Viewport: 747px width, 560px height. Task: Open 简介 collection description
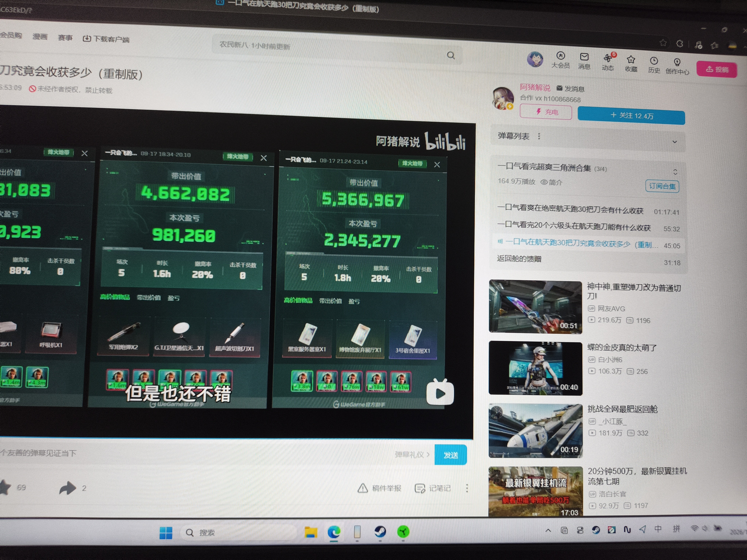(551, 182)
